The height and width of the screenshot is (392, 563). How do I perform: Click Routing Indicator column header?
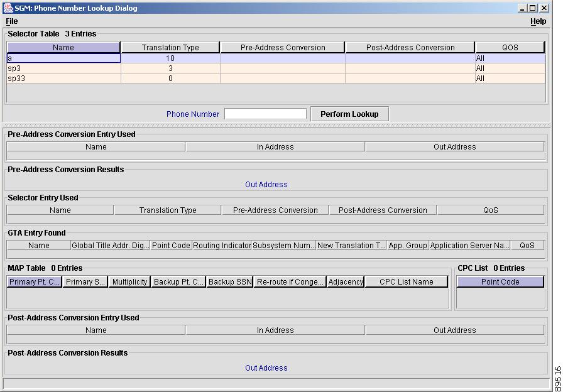coord(222,246)
